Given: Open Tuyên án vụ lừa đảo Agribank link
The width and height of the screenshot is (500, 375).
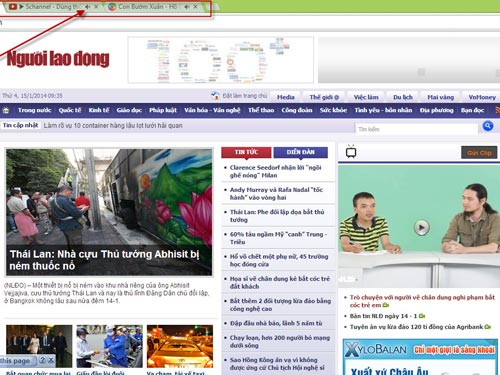Looking at the screenshot, I should click(x=416, y=327).
